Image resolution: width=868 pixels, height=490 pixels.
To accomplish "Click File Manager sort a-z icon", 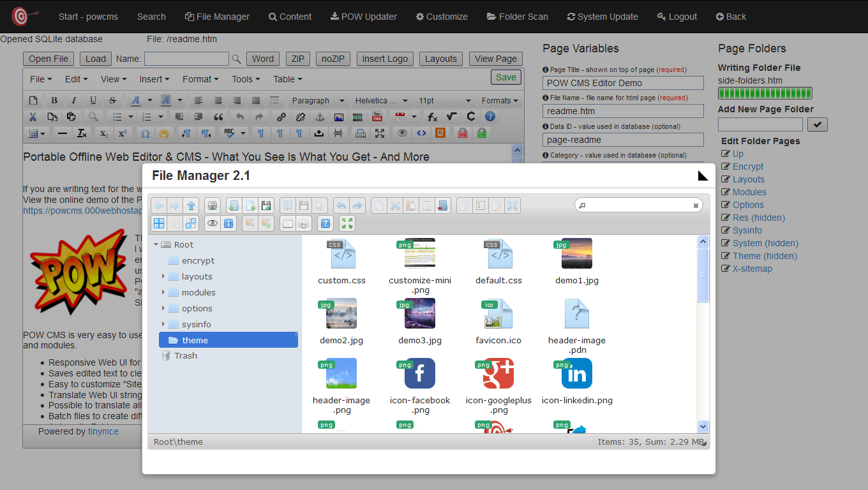I will pyautogui.click(x=303, y=224).
